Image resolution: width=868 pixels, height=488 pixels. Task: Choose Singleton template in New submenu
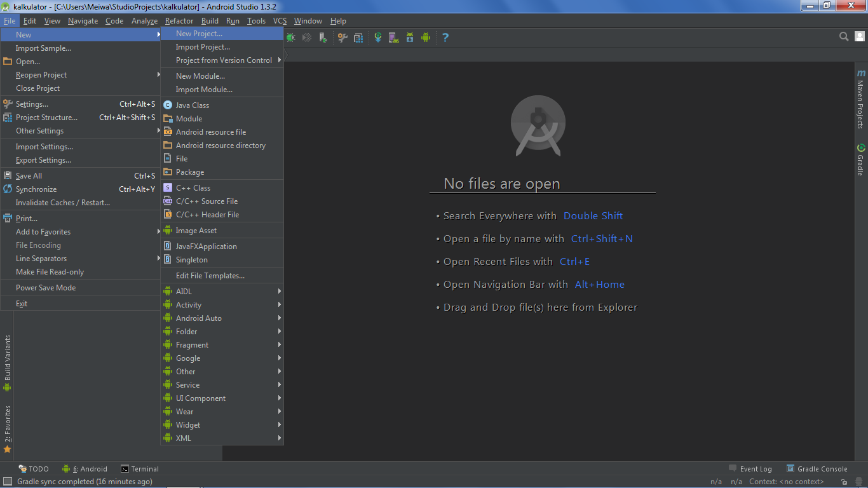pos(222,260)
